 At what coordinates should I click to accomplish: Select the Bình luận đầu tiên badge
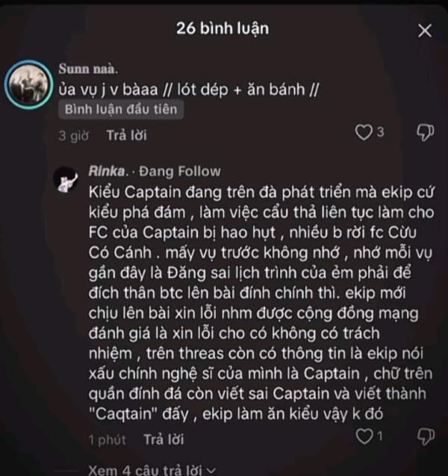(x=121, y=109)
